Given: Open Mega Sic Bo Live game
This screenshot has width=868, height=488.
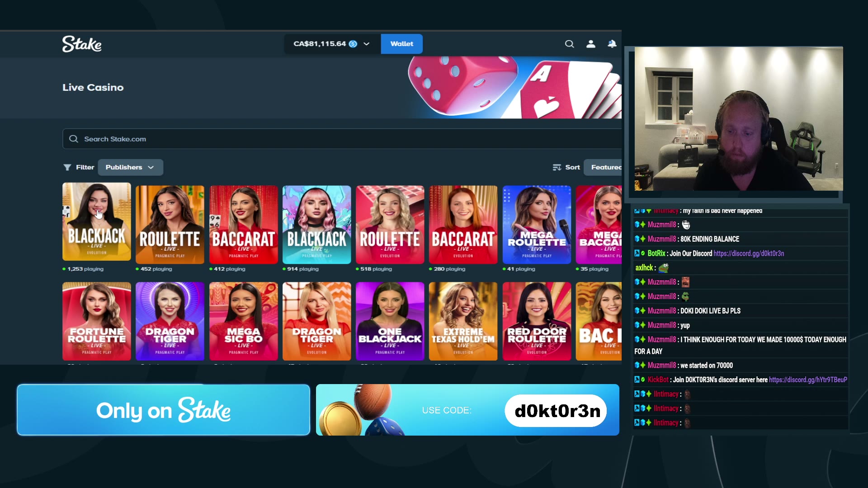Looking at the screenshot, I should pyautogui.click(x=244, y=321).
